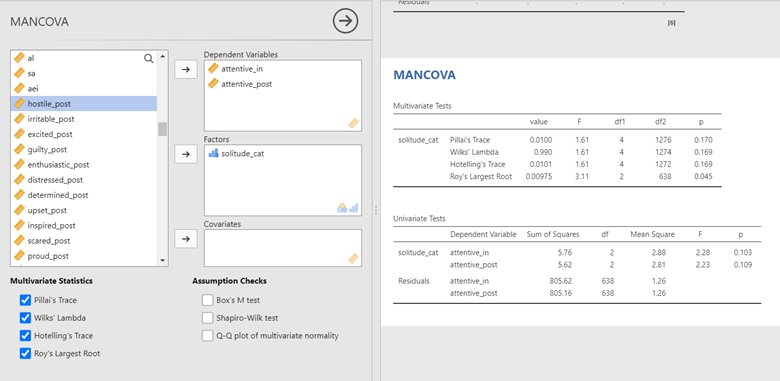Click the Multivariate Tests table title
Image resolution: width=780 pixels, height=381 pixels.
pyautogui.click(x=422, y=106)
